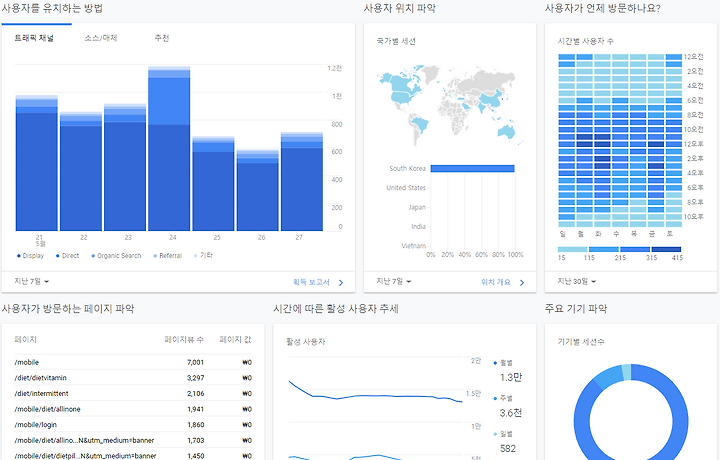Click the 페이지 값 column header

235,340
